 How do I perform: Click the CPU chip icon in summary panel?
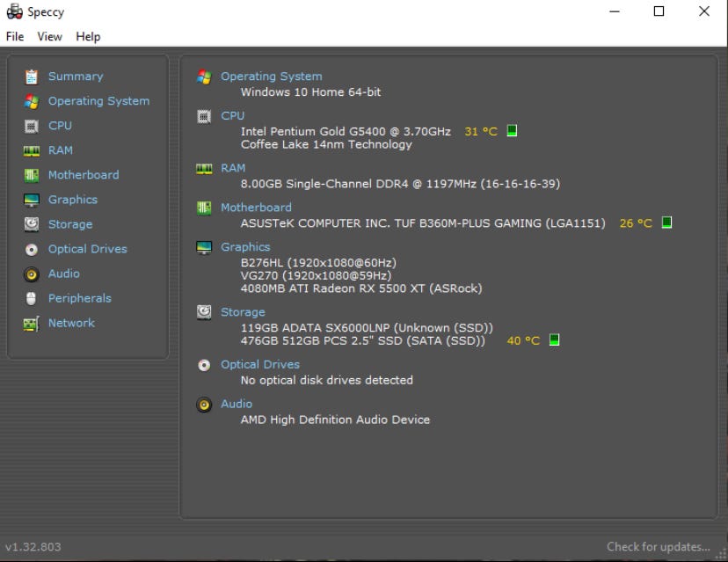coord(204,116)
